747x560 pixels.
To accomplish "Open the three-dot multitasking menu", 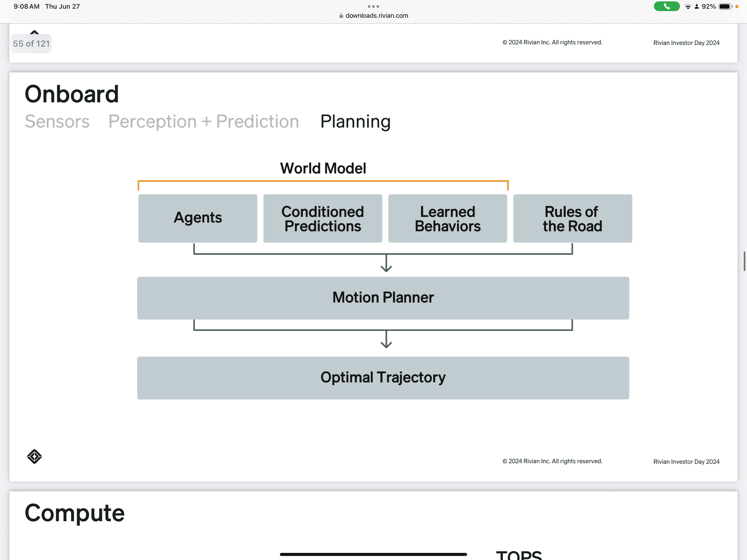I will coord(373,6).
